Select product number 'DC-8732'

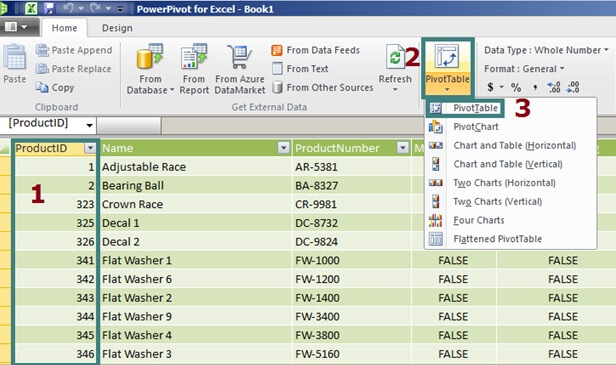click(x=352, y=223)
